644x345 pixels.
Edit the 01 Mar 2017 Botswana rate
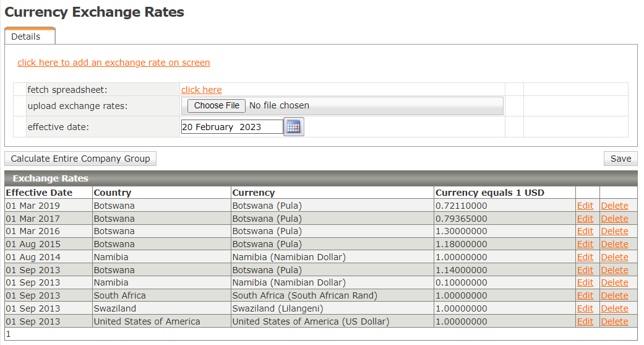pyautogui.click(x=585, y=219)
